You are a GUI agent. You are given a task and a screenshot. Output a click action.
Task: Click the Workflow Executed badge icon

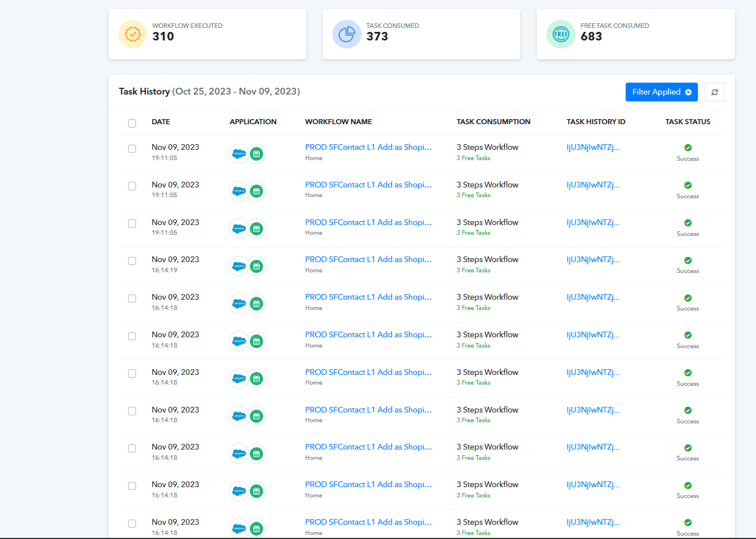[133, 34]
